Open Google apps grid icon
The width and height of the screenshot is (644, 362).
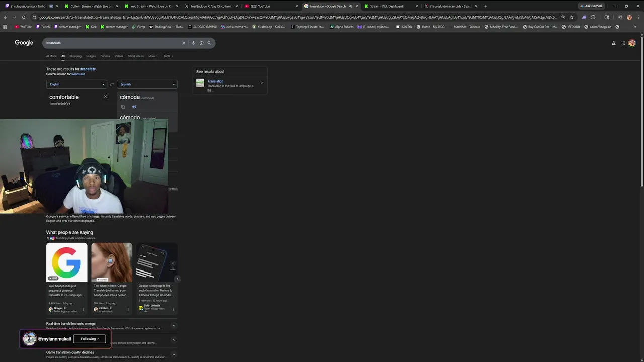tap(623, 43)
